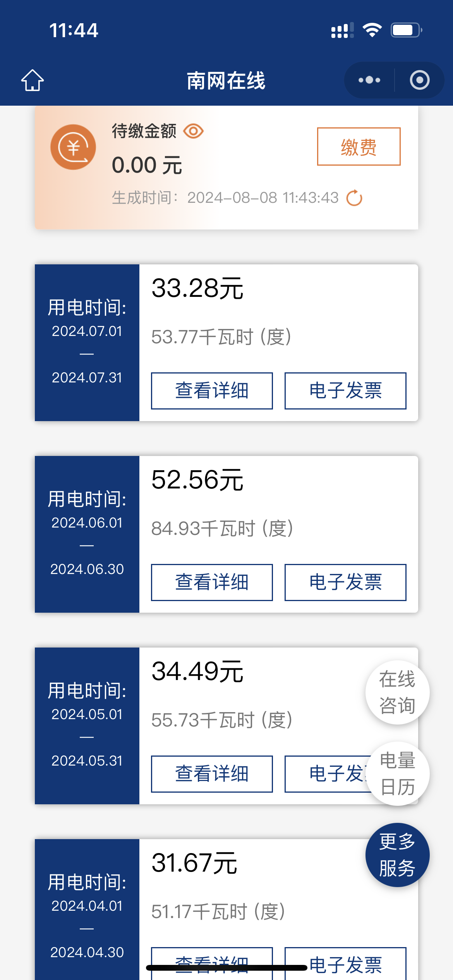This screenshot has width=453, height=980.
Task: Close mini program via circle target icon
Action: (x=420, y=80)
